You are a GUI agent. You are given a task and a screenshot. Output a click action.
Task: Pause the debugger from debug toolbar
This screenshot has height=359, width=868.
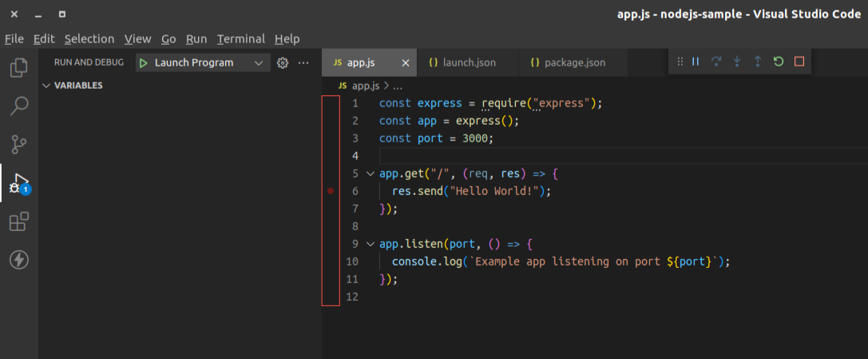pos(696,62)
